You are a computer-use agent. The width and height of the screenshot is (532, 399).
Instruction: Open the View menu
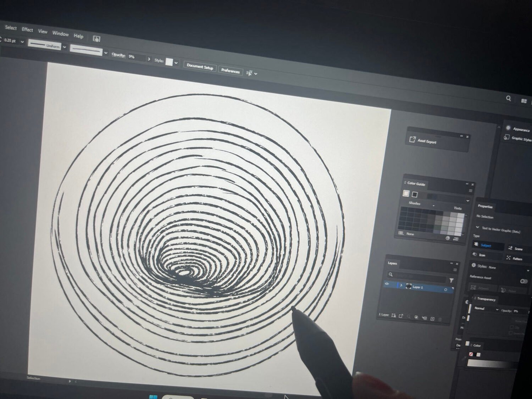[43, 32]
